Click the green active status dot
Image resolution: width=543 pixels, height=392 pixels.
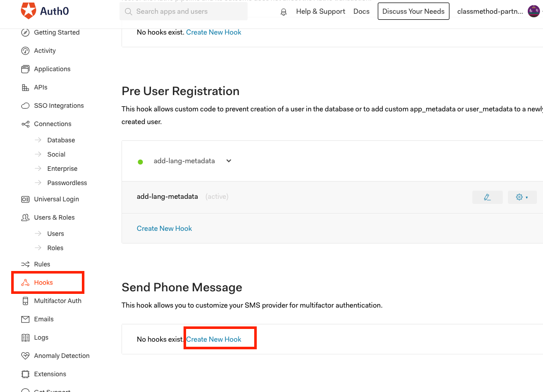(x=140, y=162)
